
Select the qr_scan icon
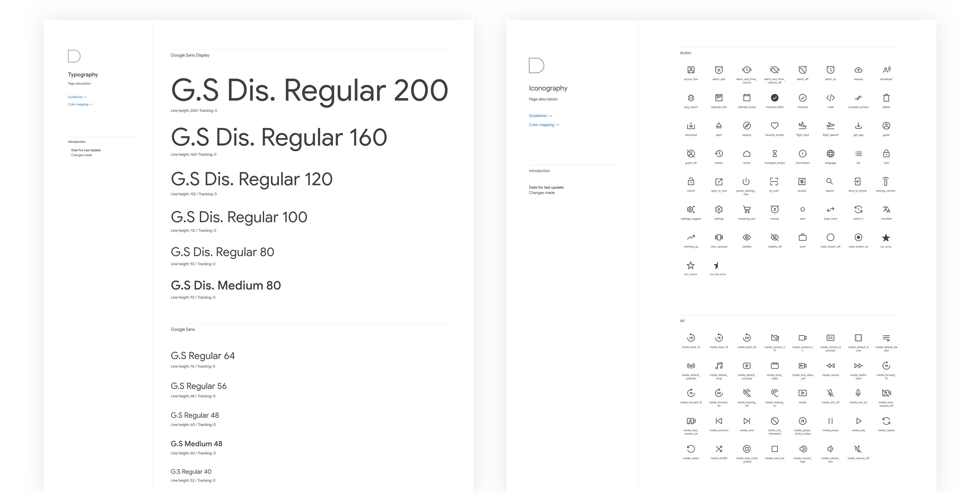(x=774, y=182)
